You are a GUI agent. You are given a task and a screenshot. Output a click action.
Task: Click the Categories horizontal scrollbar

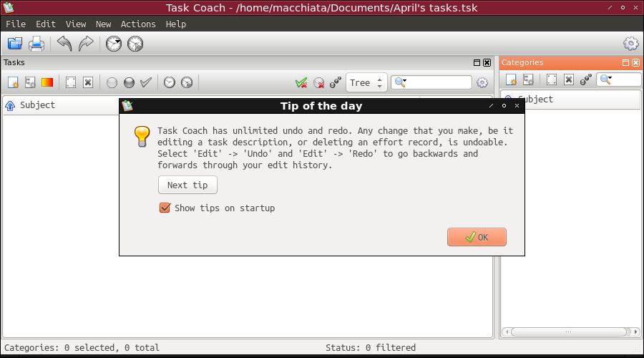tap(570, 332)
